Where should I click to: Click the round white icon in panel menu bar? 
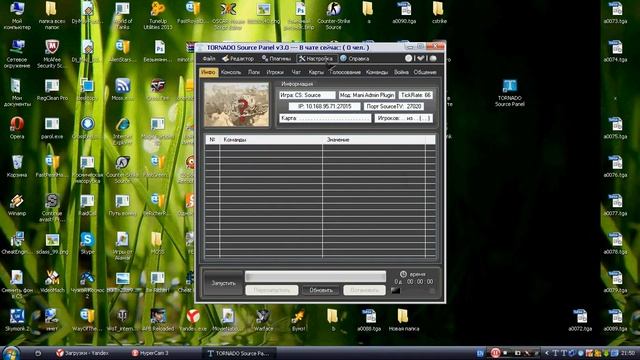pyautogui.click(x=409, y=58)
